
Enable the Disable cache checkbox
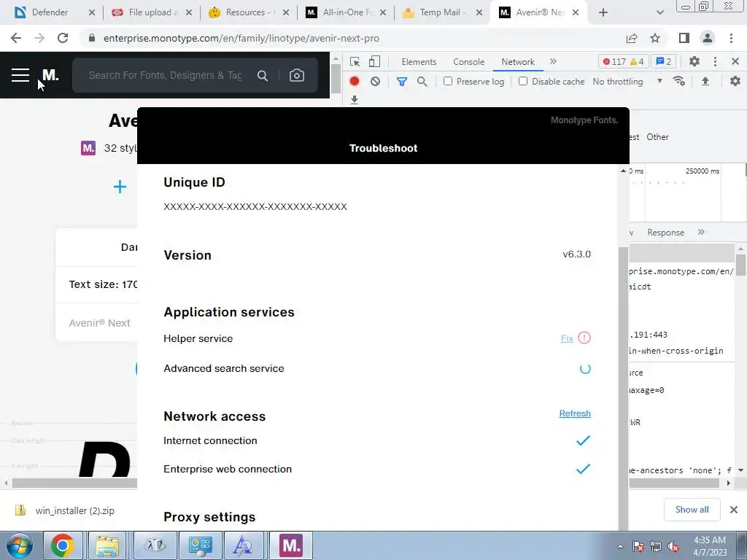click(523, 82)
